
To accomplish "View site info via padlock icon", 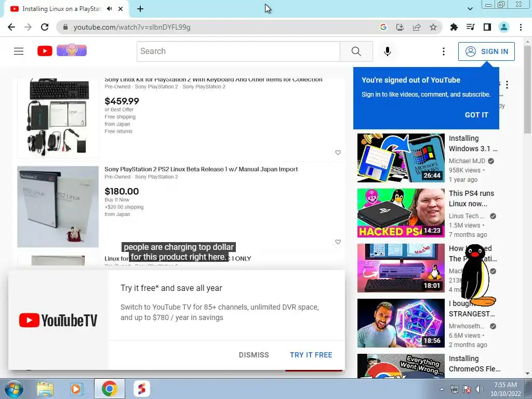I will coord(65,27).
